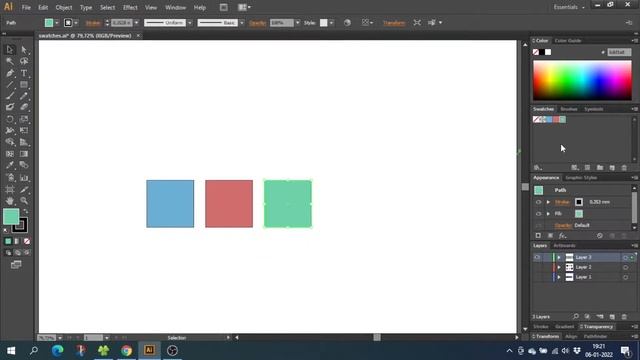Select the Rotate tool
This screenshot has width=640, height=360.
[x=10, y=119]
